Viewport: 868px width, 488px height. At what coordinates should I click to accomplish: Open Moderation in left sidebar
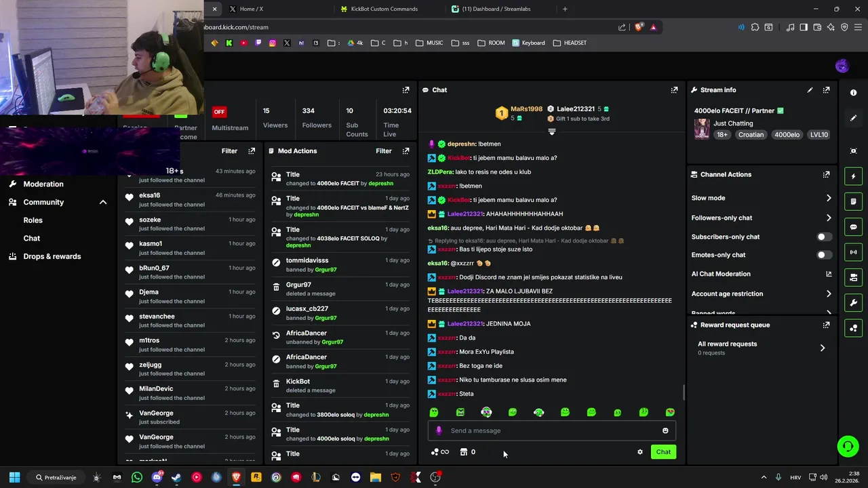[x=43, y=184]
